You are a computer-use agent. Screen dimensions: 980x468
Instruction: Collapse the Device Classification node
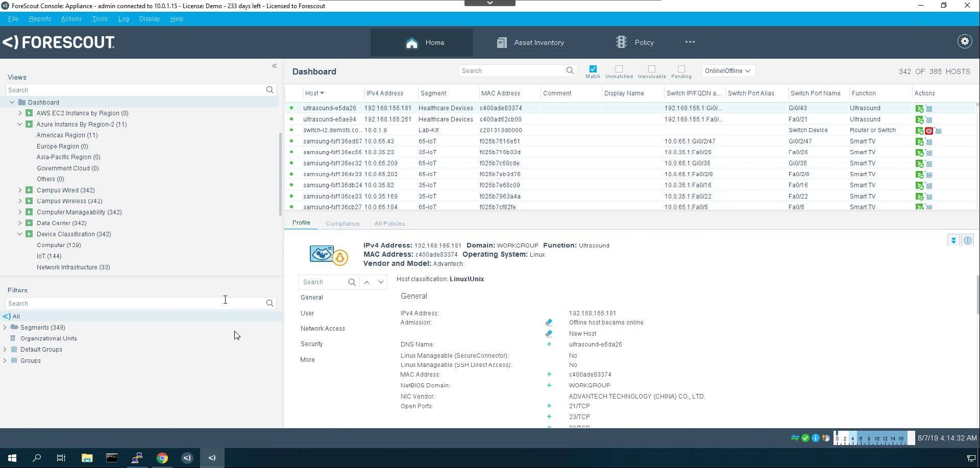pyautogui.click(x=20, y=234)
